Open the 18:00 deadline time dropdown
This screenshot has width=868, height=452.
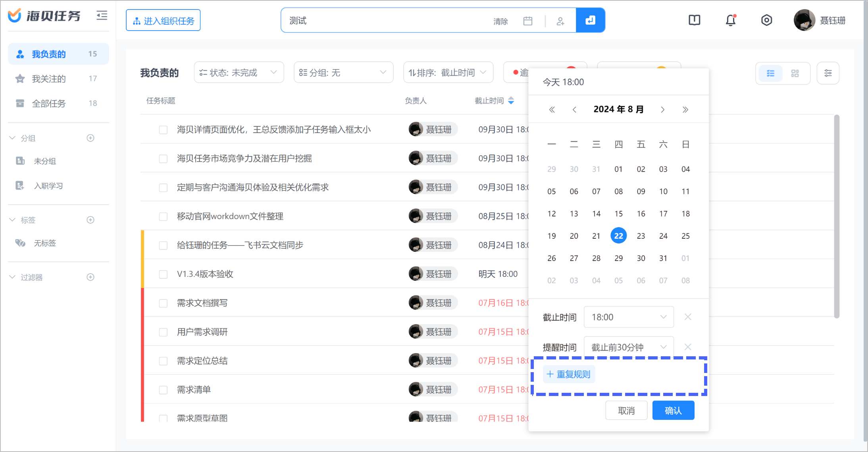click(x=629, y=317)
